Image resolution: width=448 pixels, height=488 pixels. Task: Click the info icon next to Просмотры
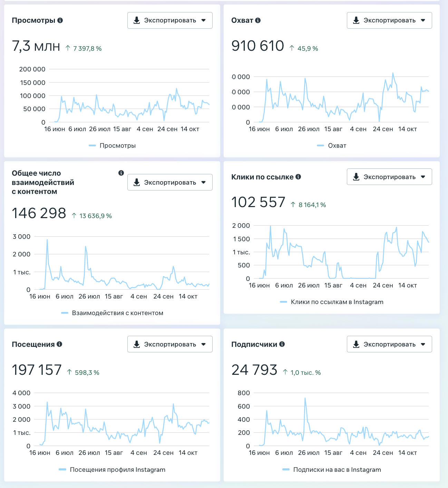click(60, 20)
